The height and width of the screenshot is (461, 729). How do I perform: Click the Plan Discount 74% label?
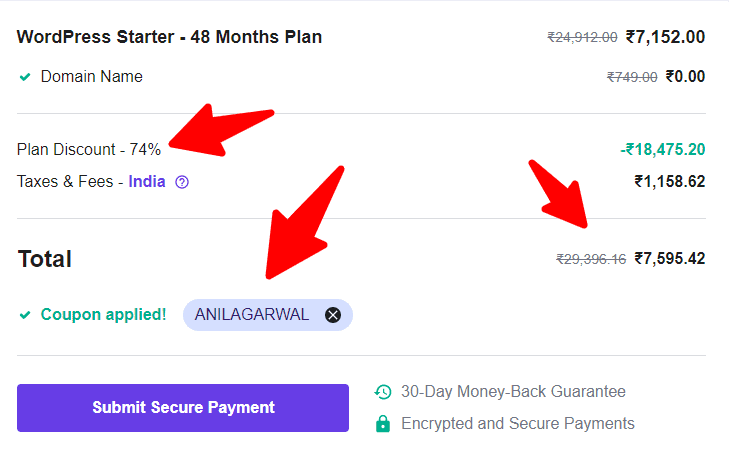[89, 149]
